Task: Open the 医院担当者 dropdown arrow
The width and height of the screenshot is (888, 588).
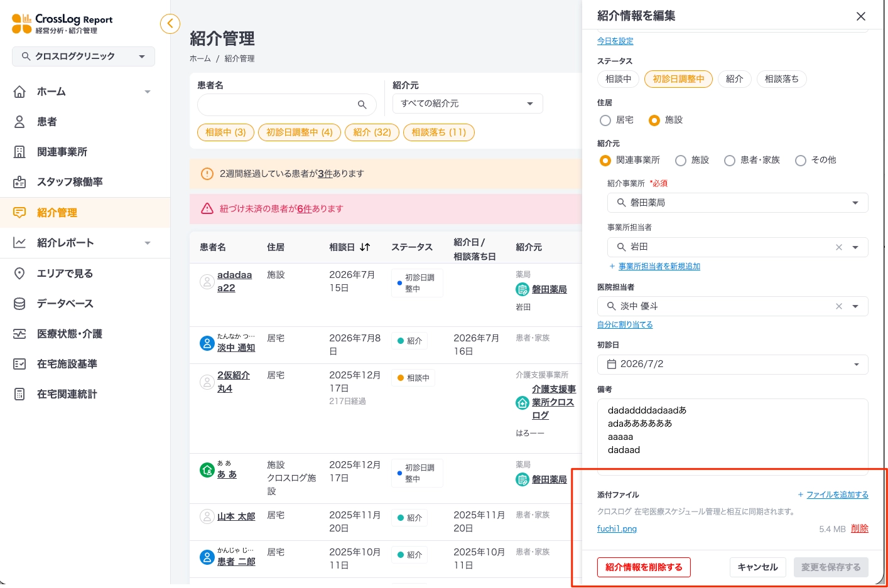Action: pyautogui.click(x=855, y=306)
